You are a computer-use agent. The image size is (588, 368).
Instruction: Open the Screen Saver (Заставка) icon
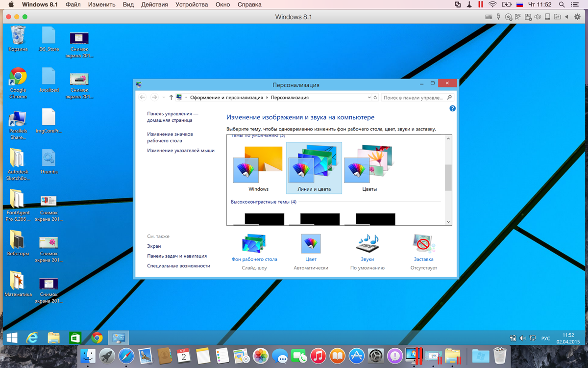423,243
